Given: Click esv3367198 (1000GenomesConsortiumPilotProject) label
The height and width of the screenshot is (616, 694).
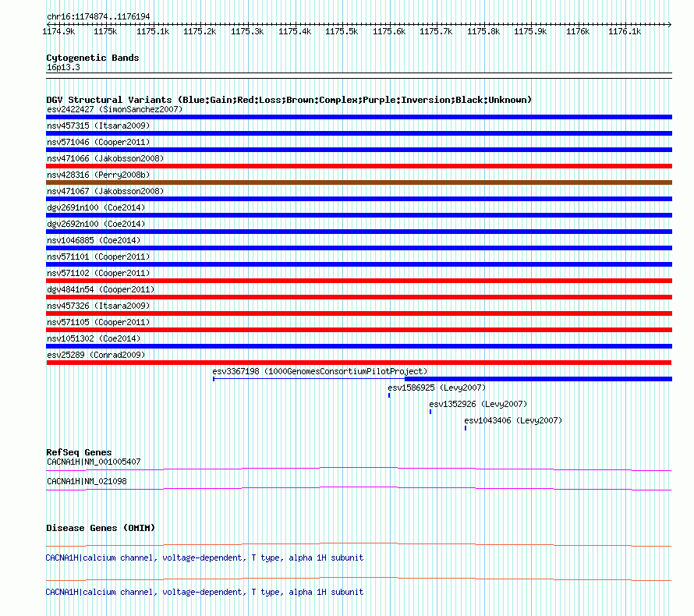Looking at the screenshot, I should pos(320,371).
